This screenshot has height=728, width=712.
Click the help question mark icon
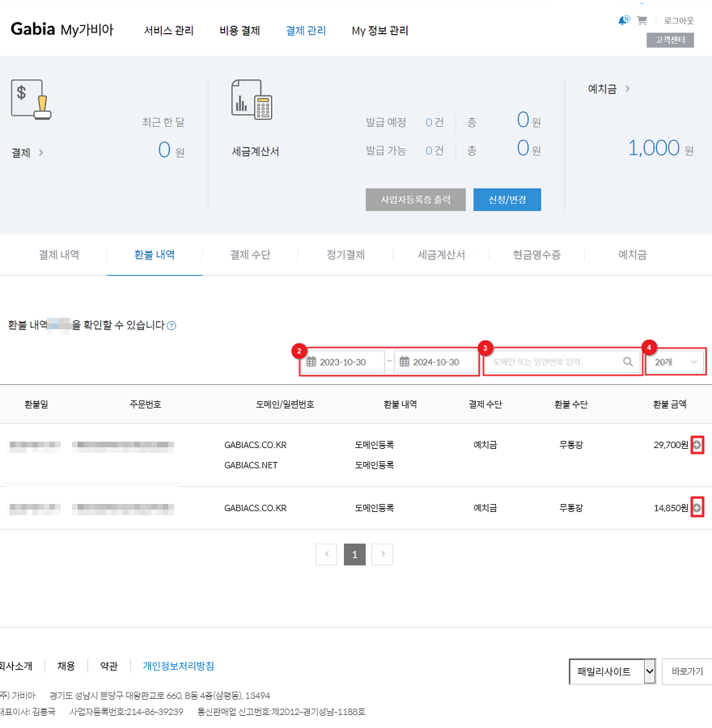point(172,325)
